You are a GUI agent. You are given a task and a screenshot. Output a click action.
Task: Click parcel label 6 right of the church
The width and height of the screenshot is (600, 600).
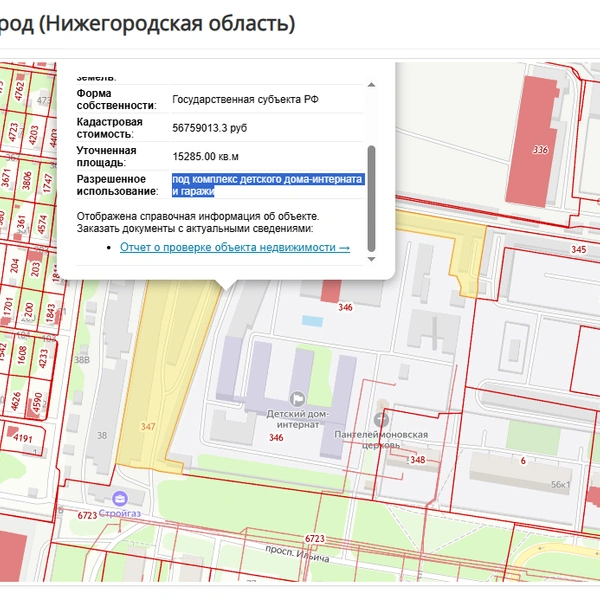(523, 461)
